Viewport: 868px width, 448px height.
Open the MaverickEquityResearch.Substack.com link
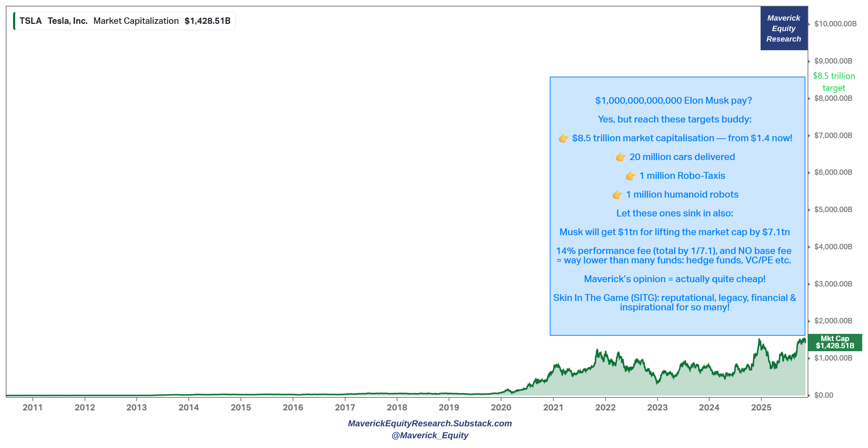430,423
